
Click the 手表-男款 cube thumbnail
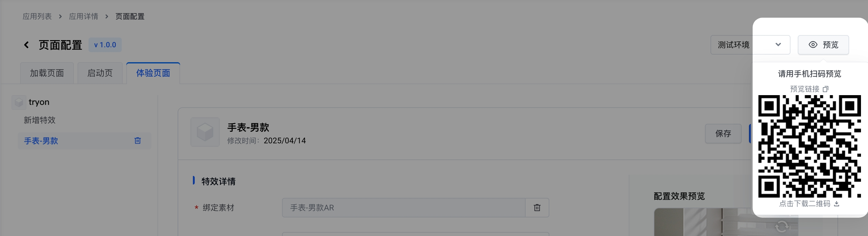(205, 132)
